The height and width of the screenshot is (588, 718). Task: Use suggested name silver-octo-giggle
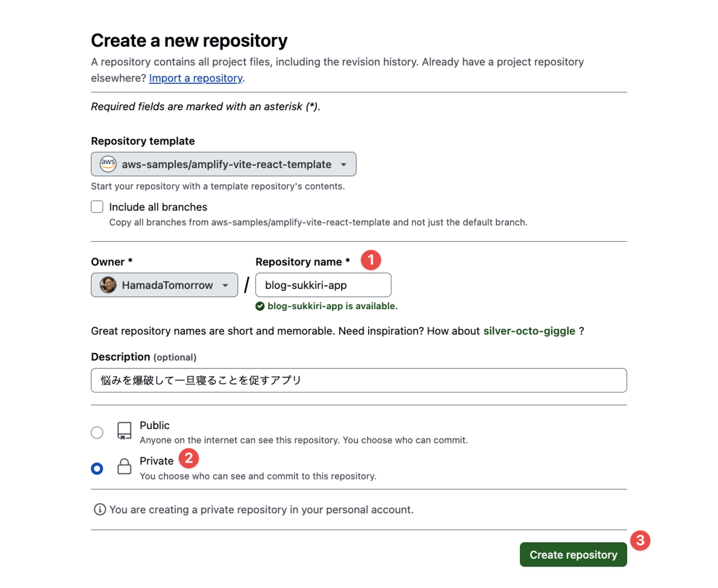click(530, 331)
